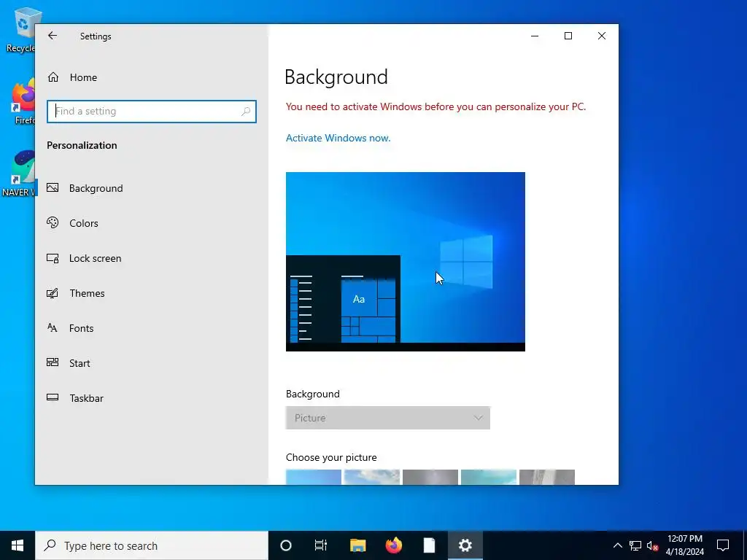Click the Find a setting search box

click(152, 112)
